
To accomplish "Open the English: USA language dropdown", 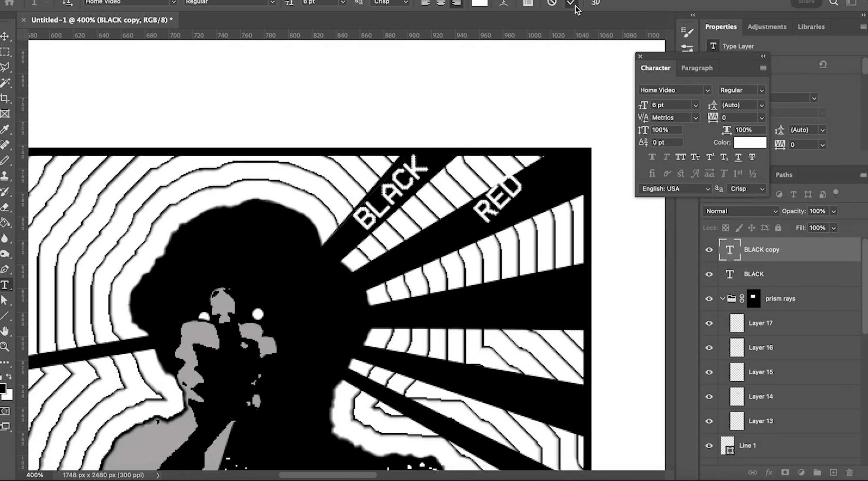I will 675,189.
